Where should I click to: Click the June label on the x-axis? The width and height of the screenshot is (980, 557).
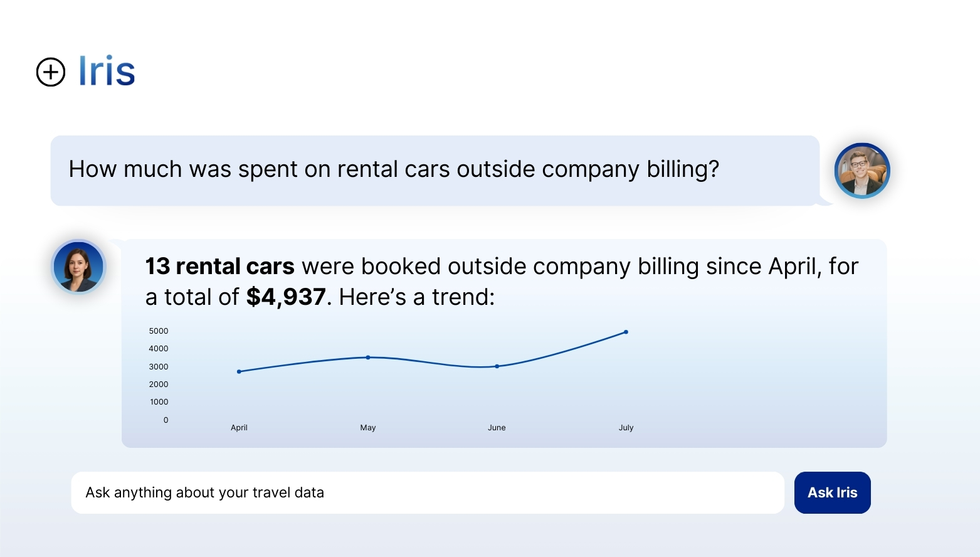coord(497,428)
